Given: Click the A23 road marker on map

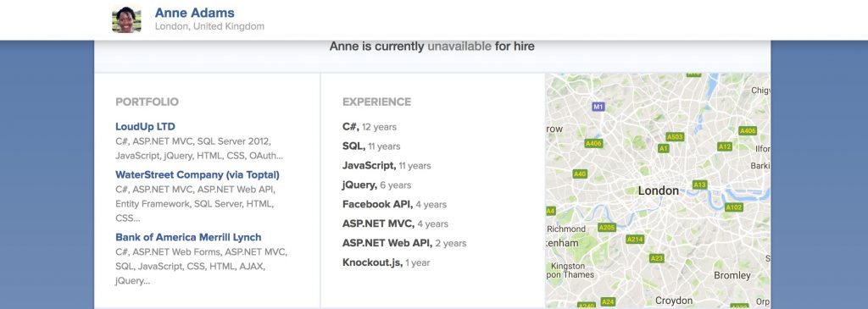Looking at the screenshot, I should click(x=657, y=258).
